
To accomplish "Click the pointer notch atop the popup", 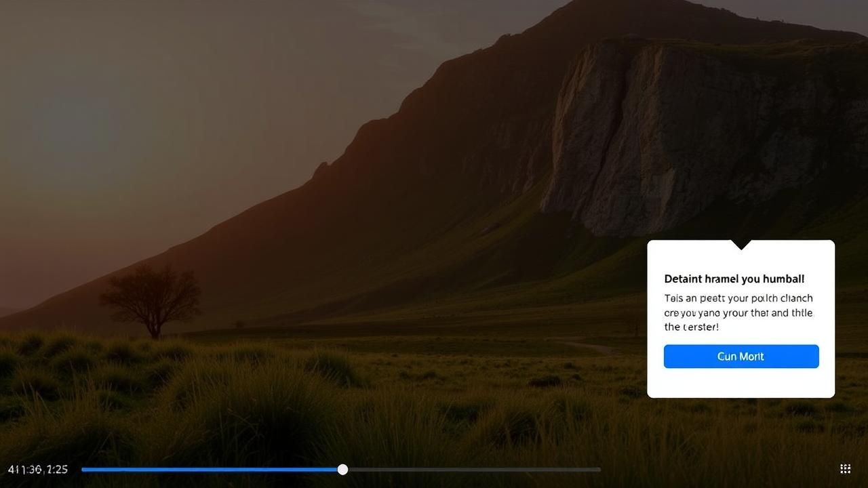I will pyautogui.click(x=741, y=244).
